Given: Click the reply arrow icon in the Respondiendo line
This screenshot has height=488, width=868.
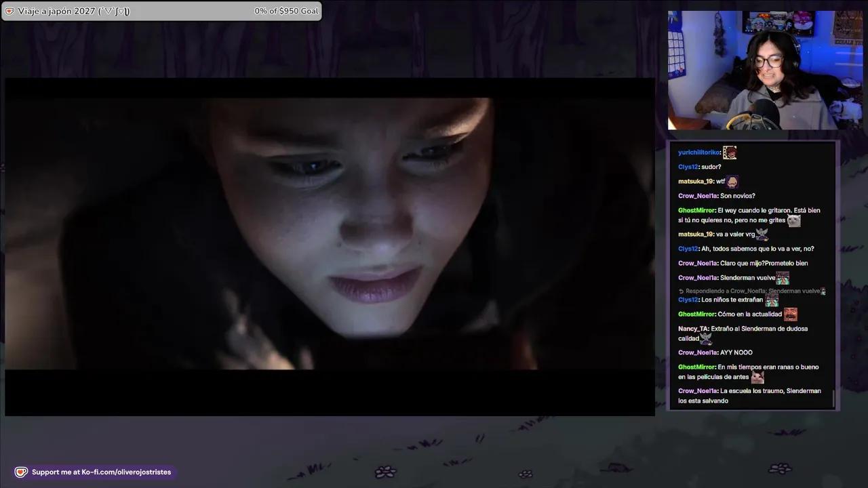Looking at the screenshot, I should click(x=680, y=291).
